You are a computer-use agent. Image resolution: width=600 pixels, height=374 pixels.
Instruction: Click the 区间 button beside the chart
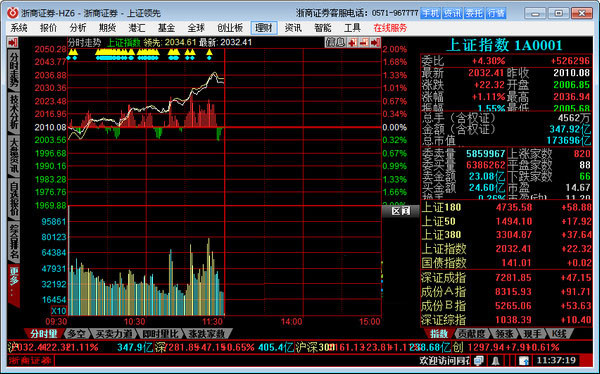point(400,211)
